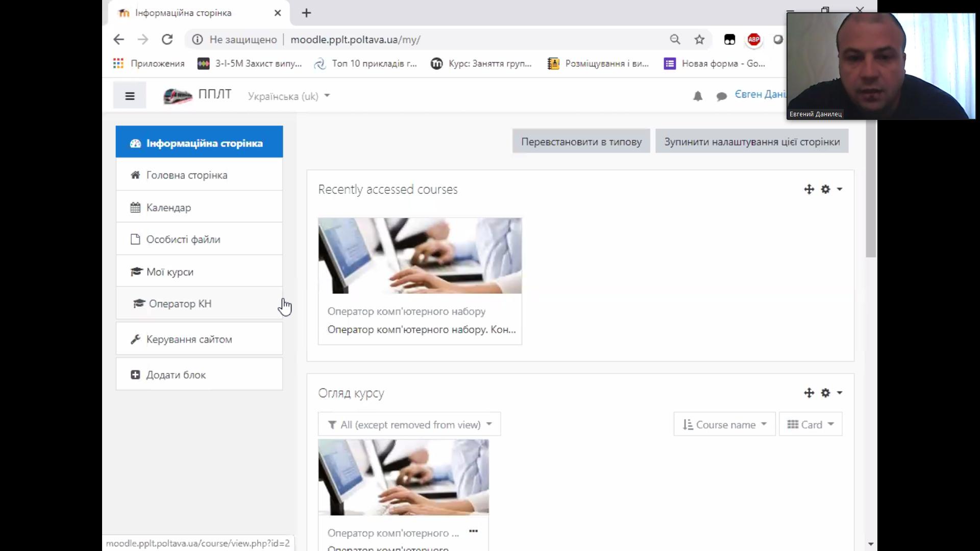Select Інформаційна сторінка in sidebar

pos(199,142)
